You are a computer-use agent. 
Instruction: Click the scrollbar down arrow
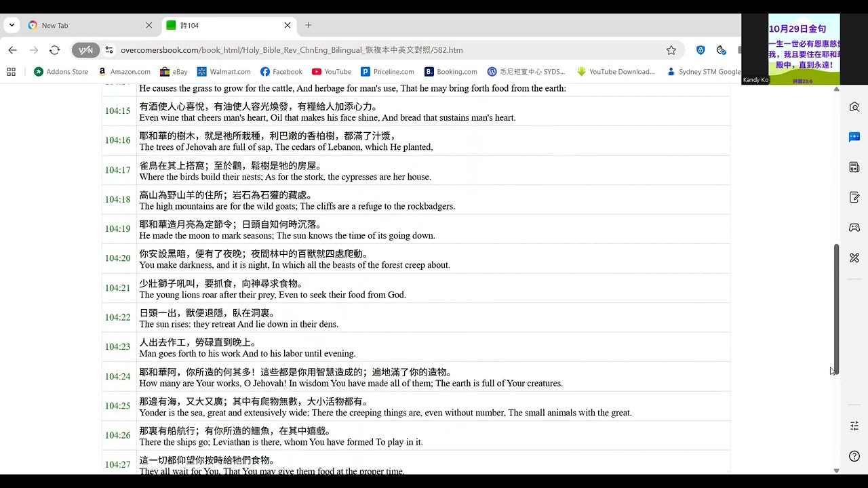point(836,470)
